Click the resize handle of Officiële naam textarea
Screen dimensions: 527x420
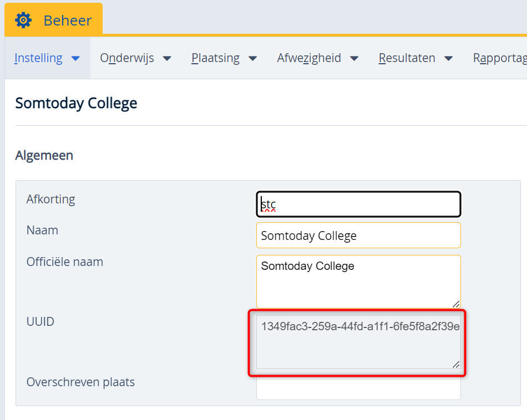pyautogui.click(x=456, y=304)
